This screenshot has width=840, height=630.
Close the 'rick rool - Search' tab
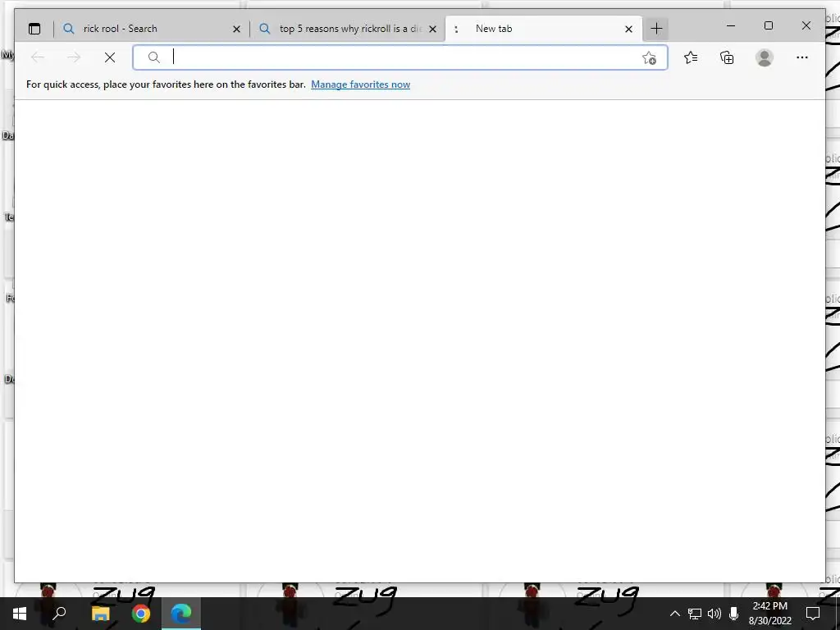tap(236, 29)
